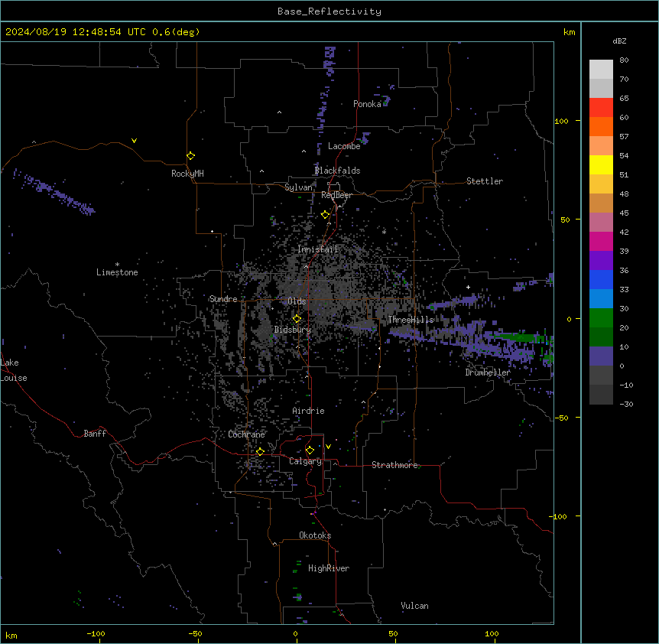This screenshot has height=644, width=659.
Task: Click the Sylvan map label
Action: pyautogui.click(x=298, y=187)
